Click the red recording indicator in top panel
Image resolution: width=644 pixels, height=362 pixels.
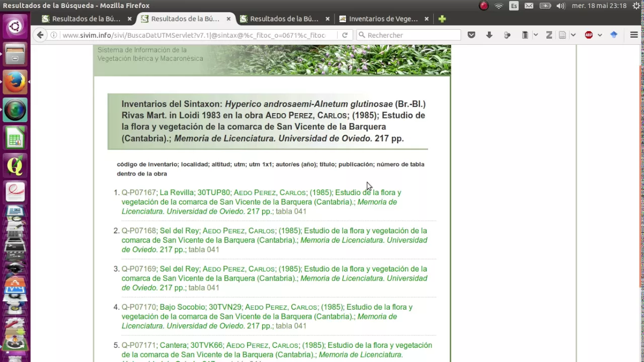[484, 6]
